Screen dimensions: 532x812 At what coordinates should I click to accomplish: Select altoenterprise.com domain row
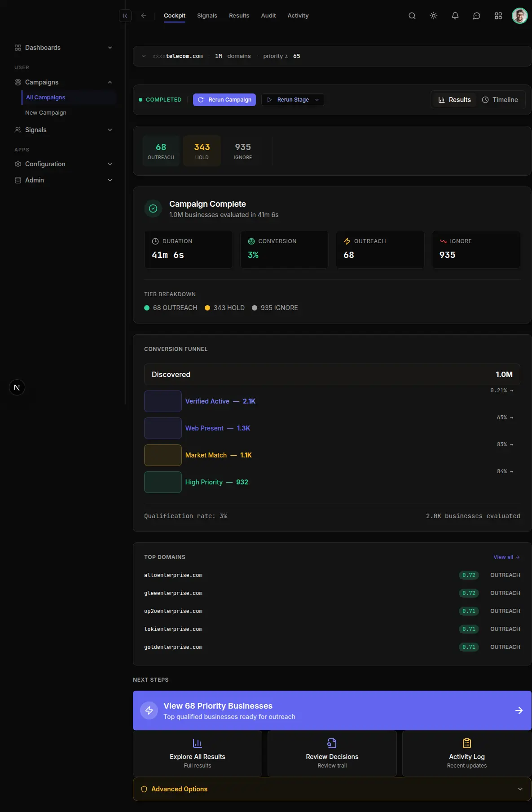332,575
